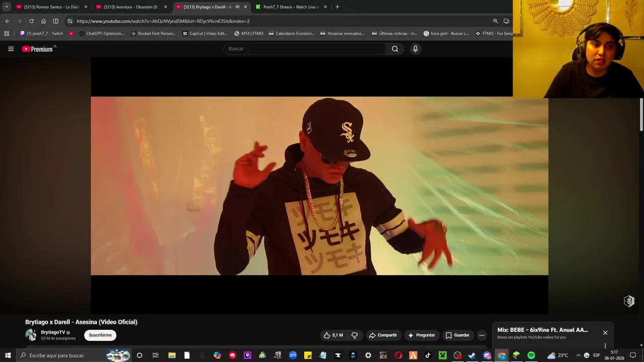Click the video title Brytiago x Darell - Asesina
Viewport: 644px width, 362px height.
click(x=82, y=322)
